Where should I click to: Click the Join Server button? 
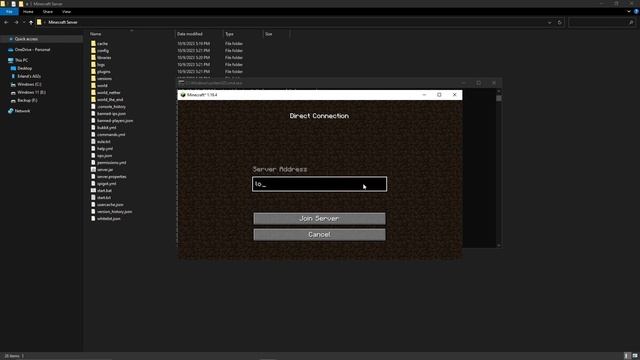[319, 219]
